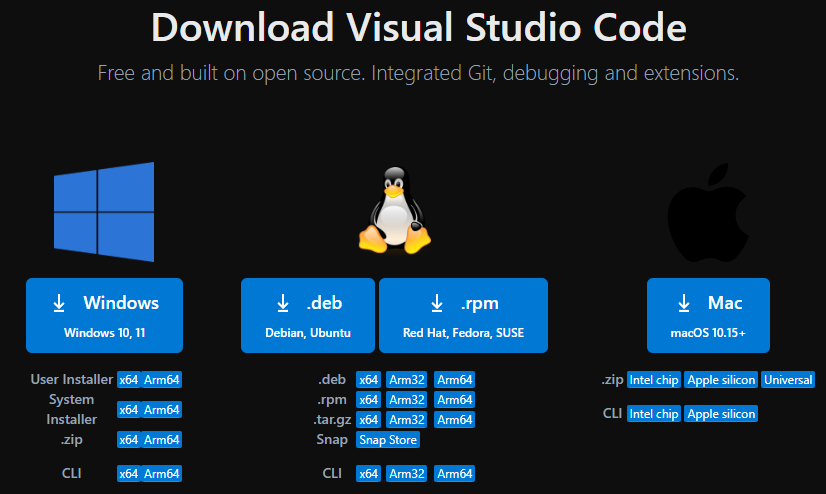Click the "Free and built on open source" subtitle
Viewport: 826px width, 494px height.
tap(418, 73)
